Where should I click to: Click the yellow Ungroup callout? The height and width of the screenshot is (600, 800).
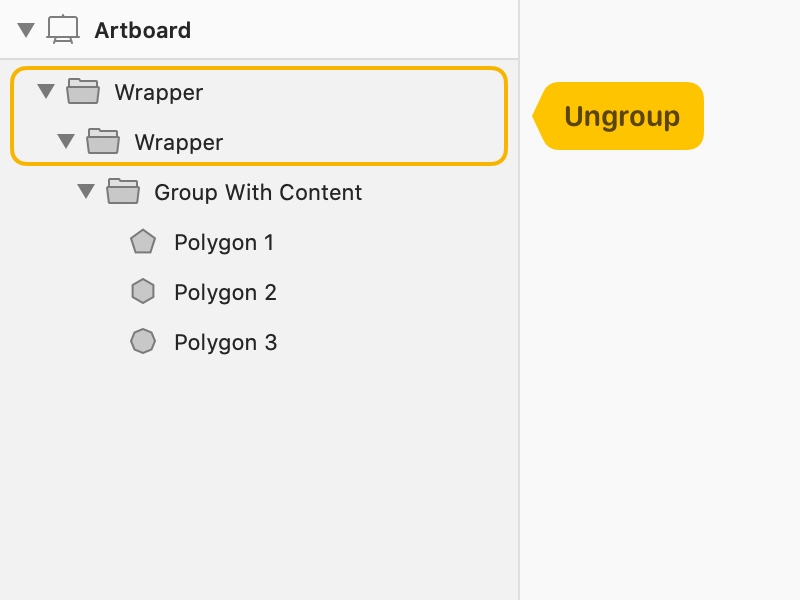(x=618, y=116)
